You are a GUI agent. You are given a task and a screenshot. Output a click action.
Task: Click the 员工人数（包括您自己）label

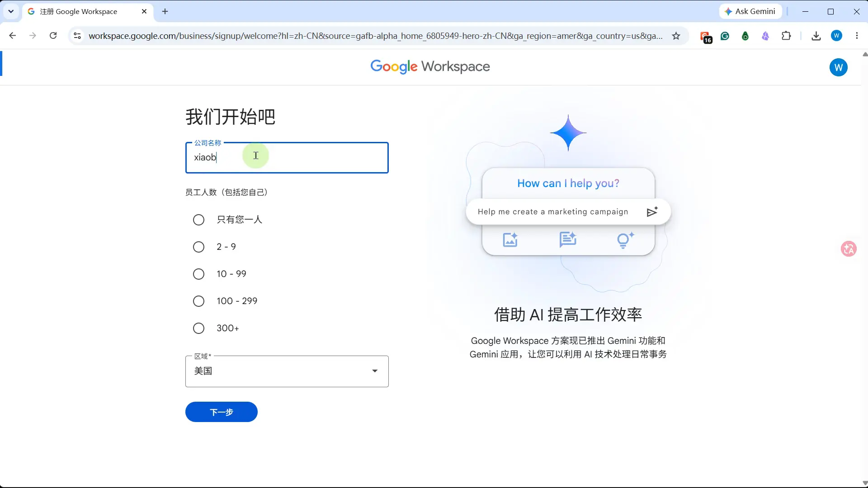pos(226,192)
